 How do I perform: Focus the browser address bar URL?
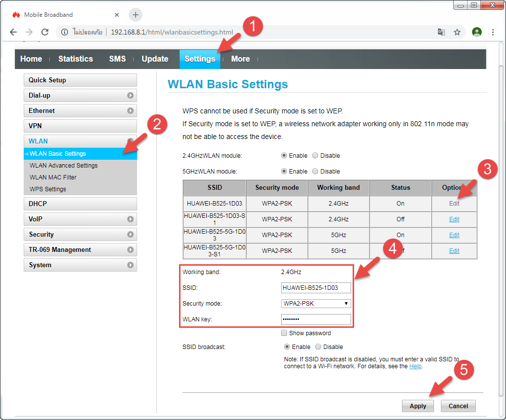[x=172, y=32]
